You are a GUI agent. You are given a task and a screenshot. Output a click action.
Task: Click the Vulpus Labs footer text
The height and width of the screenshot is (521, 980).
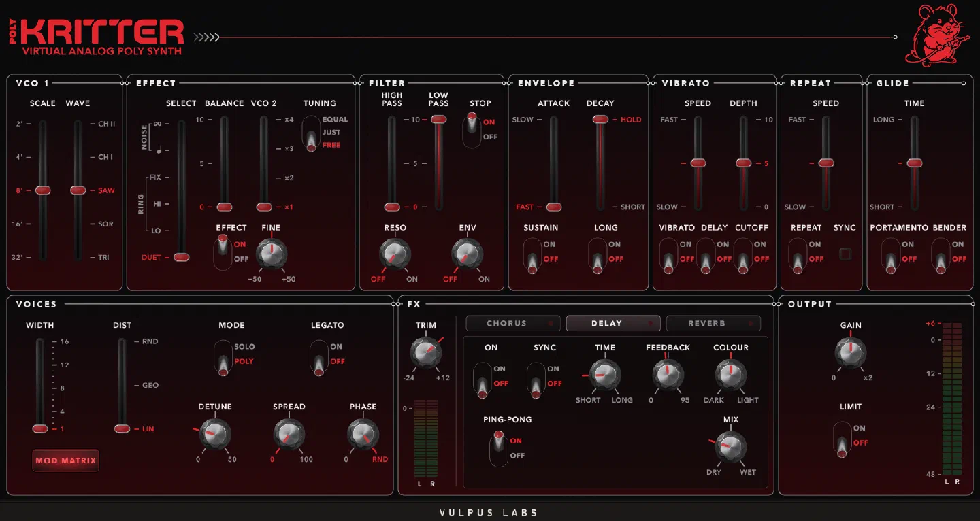489,513
